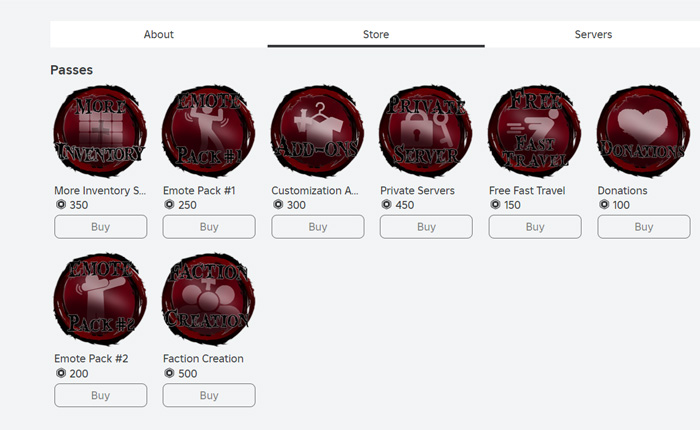The height and width of the screenshot is (430, 700).
Task: Switch to the About tab
Action: tap(158, 34)
